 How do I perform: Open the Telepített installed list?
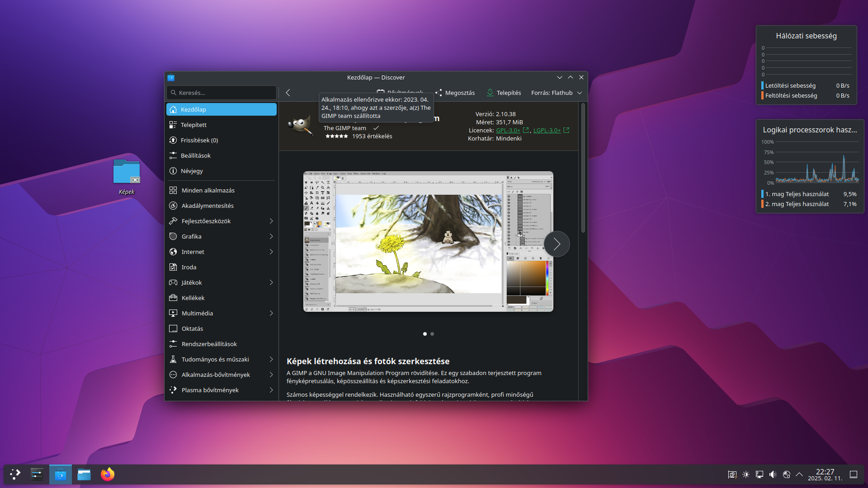221,125
